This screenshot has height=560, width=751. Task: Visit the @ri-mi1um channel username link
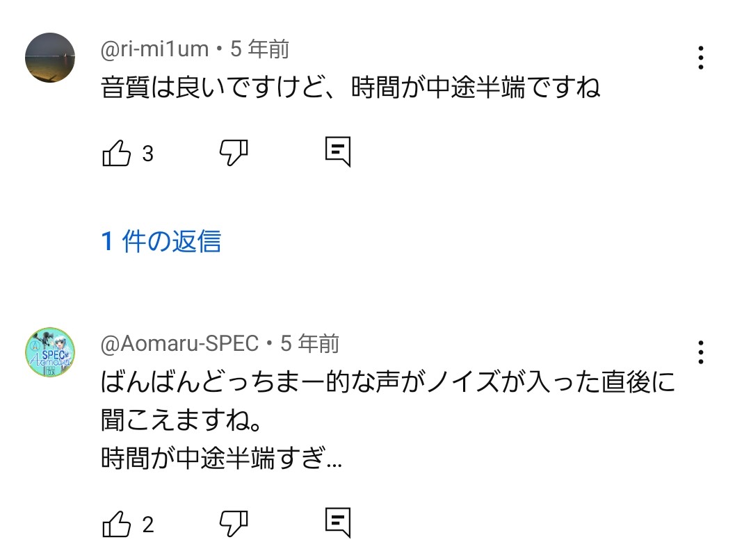point(154,49)
